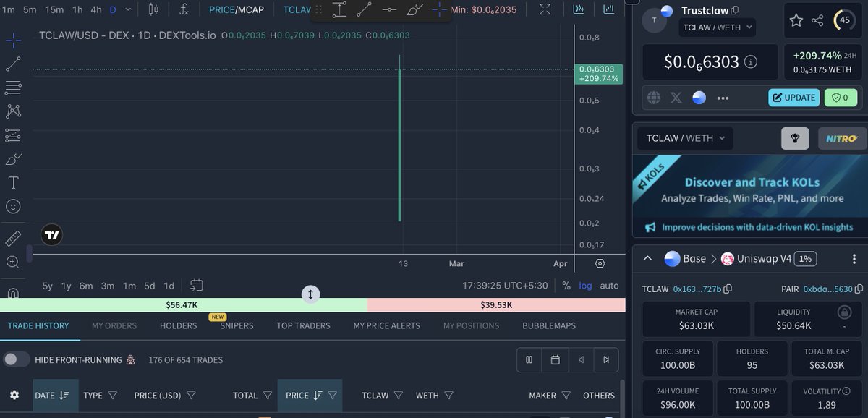Open the price info icon next to $0.0₆6303
This screenshot has height=418, width=868.
coord(751,62)
